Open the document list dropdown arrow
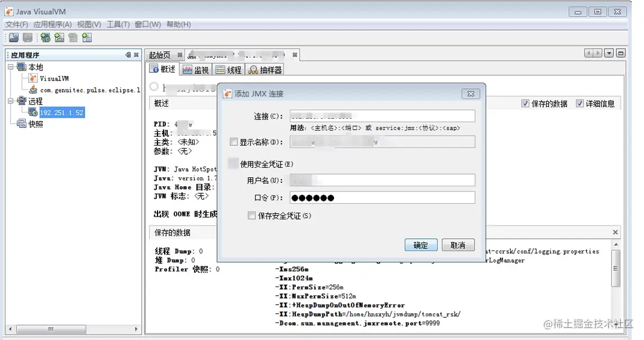The image size is (644, 340). tap(609, 53)
